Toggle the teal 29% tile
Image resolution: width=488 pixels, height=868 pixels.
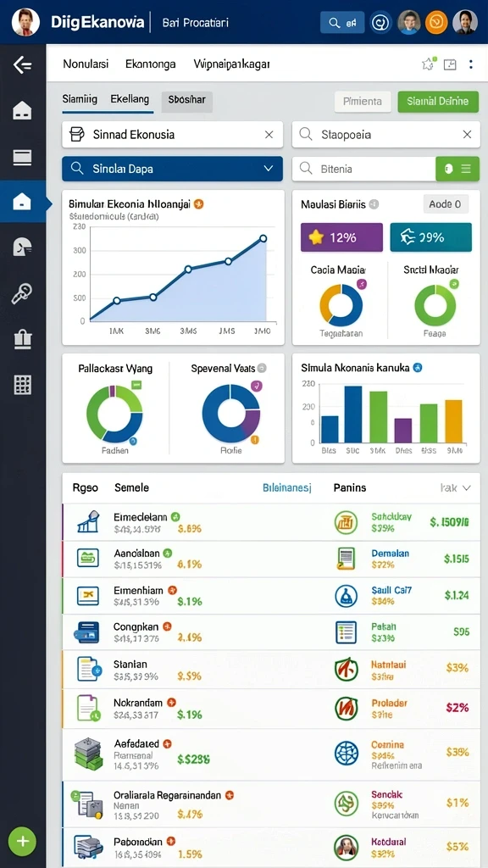point(431,237)
